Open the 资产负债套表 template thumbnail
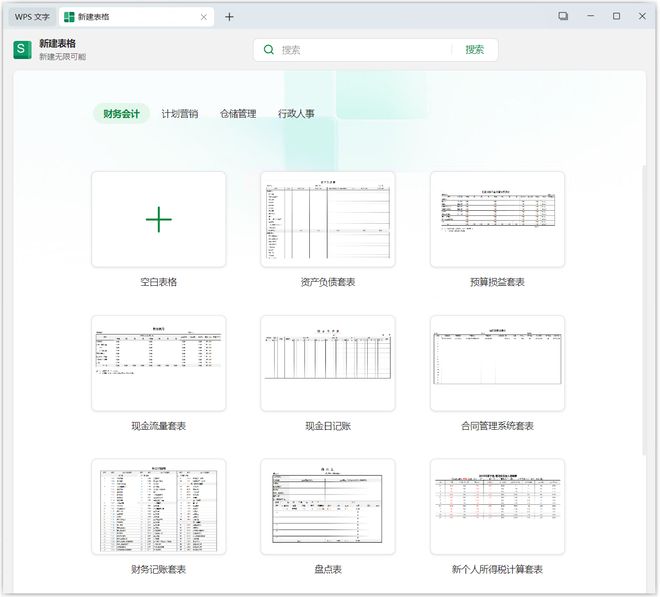The width and height of the screenshot is (660, 597). point(328,219)
